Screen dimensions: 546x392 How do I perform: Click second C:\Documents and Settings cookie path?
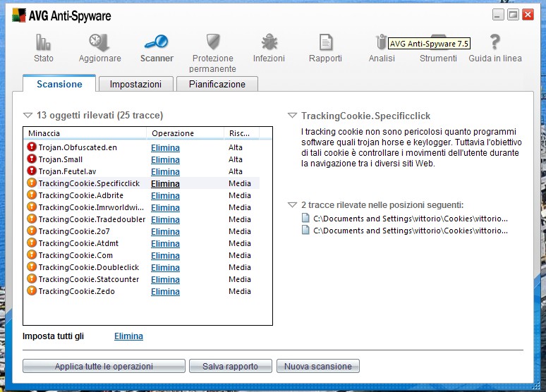coord(411,231)
